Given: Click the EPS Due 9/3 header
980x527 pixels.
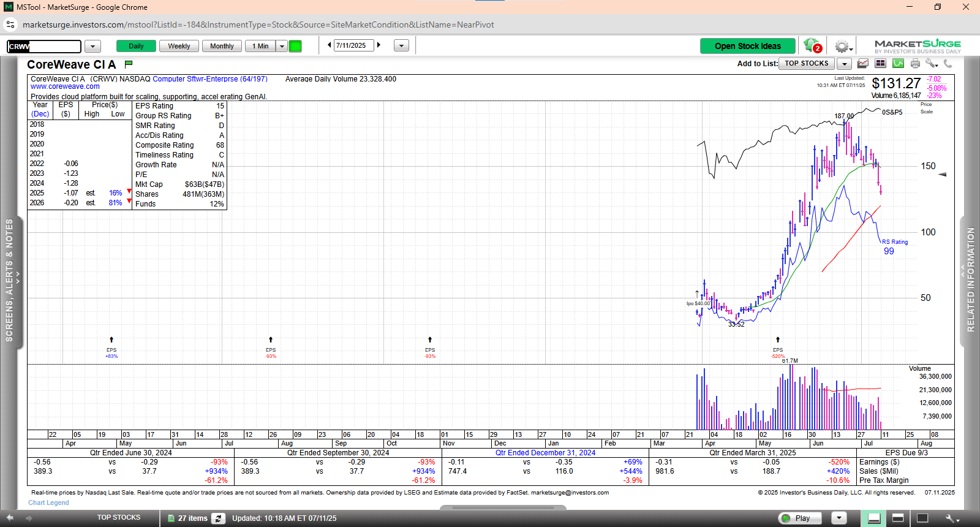Looking at the screenshot, I should (907, 453).
